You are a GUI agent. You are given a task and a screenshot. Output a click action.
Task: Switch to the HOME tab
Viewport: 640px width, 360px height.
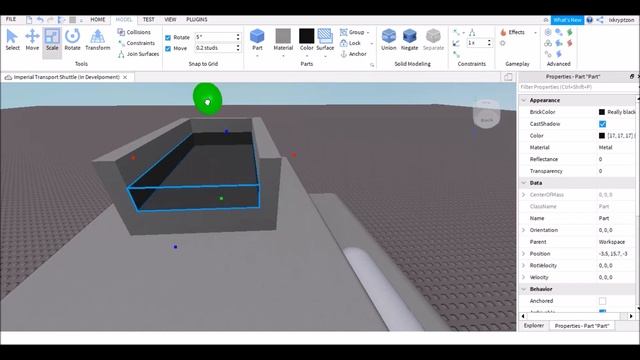98,20
